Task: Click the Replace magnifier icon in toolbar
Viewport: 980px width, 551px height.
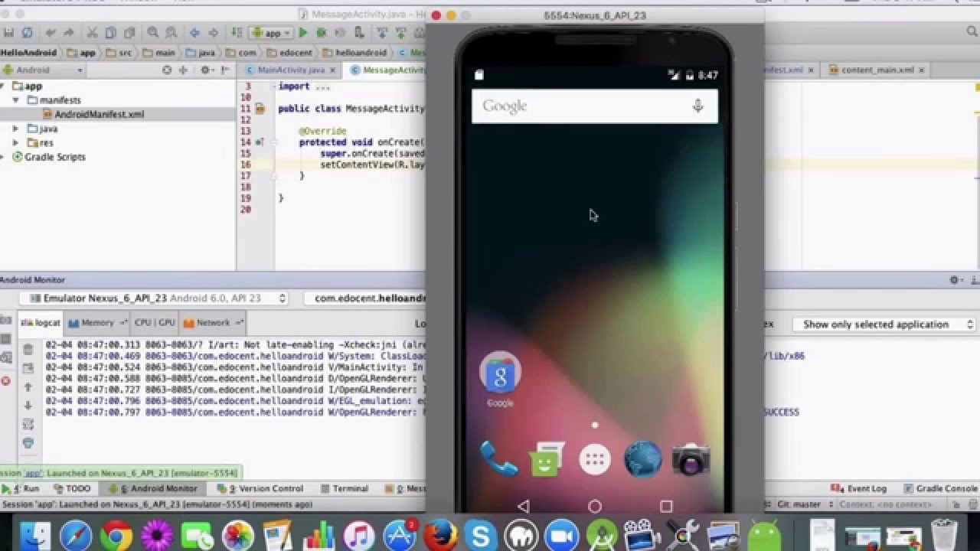Action: click(170, 33)
